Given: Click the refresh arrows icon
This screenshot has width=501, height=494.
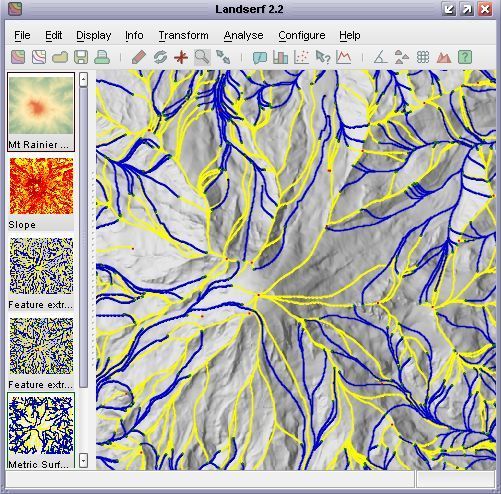Looking at the screenshot, I should click(x=160, y=57).
